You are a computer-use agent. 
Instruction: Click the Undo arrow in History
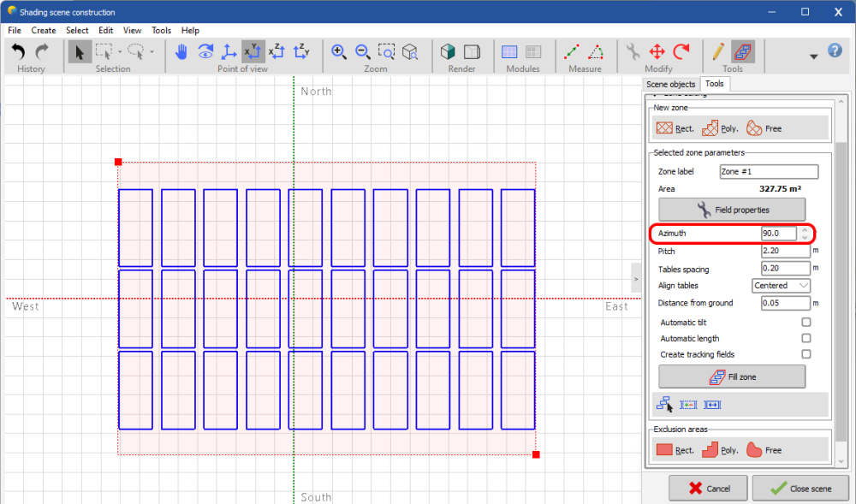19,52
